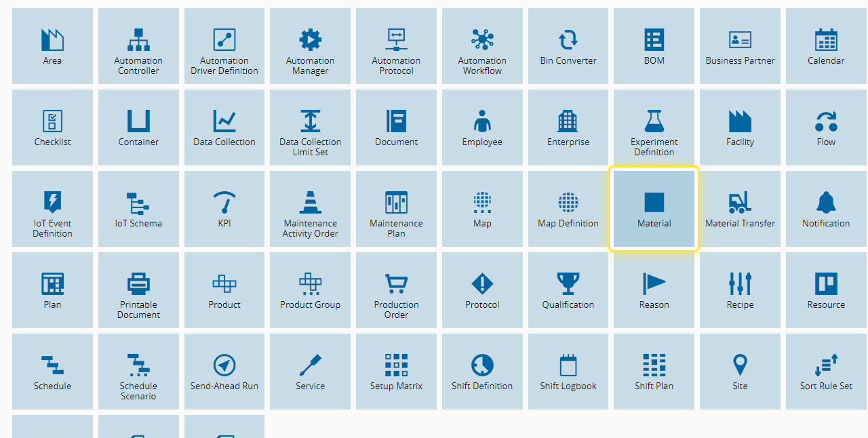Click the Site location pin tile

[x=740, y=372]
